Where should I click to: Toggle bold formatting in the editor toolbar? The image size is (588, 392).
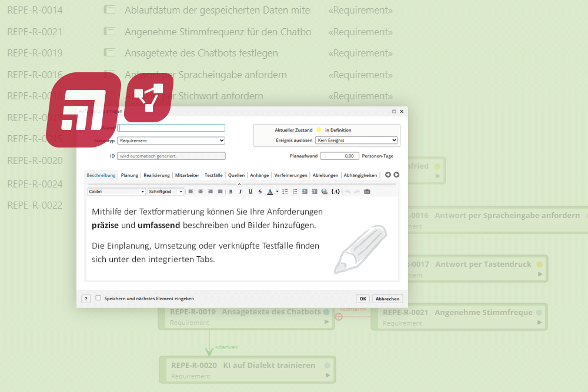(231, 192)
